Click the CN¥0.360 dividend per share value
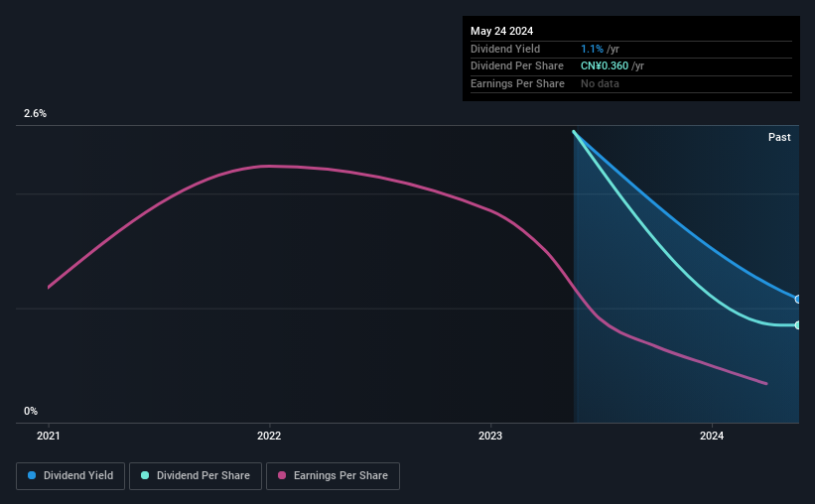 tap(605, 66)
